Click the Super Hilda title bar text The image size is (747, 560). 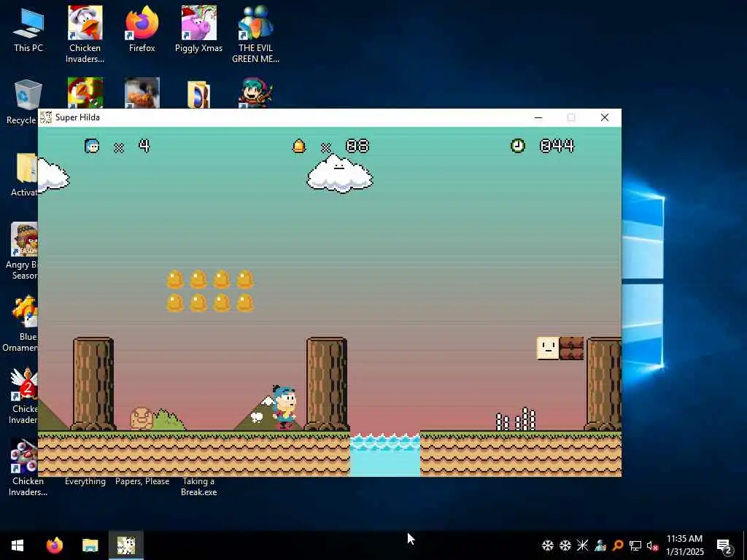tap(77, 117)
